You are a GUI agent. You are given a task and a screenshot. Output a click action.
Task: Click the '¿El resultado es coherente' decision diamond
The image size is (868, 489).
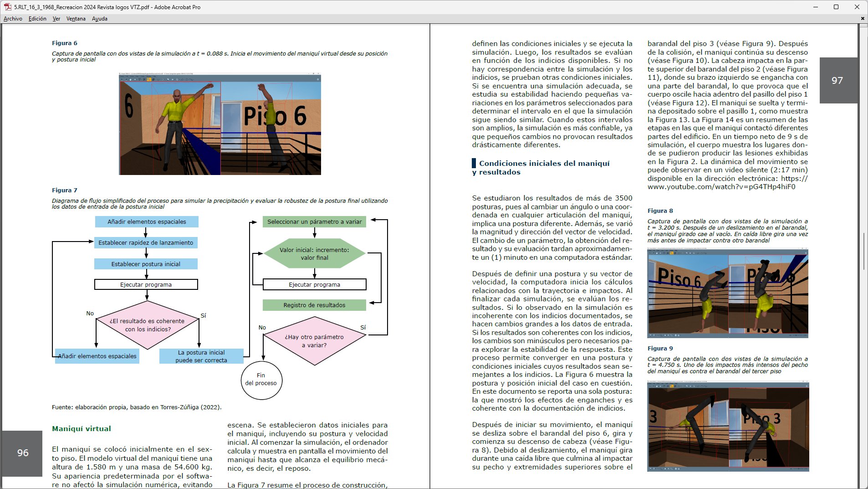coord(147,325)
